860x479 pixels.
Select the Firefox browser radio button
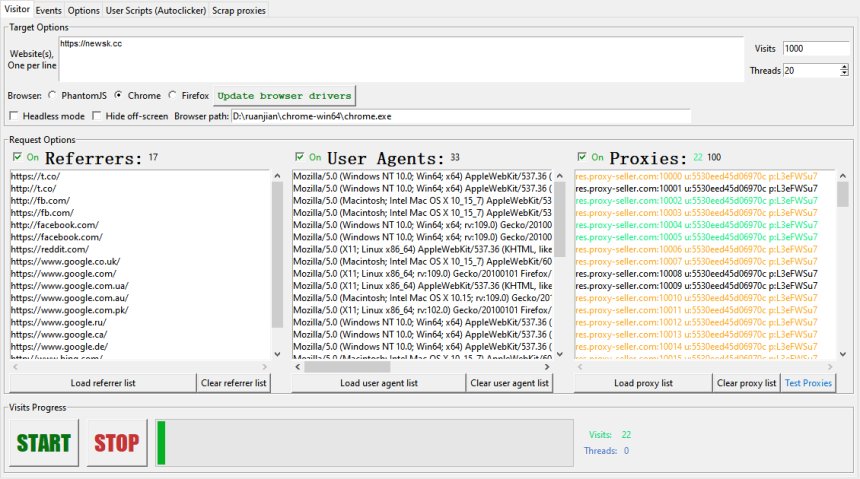[x=172, y=96]
